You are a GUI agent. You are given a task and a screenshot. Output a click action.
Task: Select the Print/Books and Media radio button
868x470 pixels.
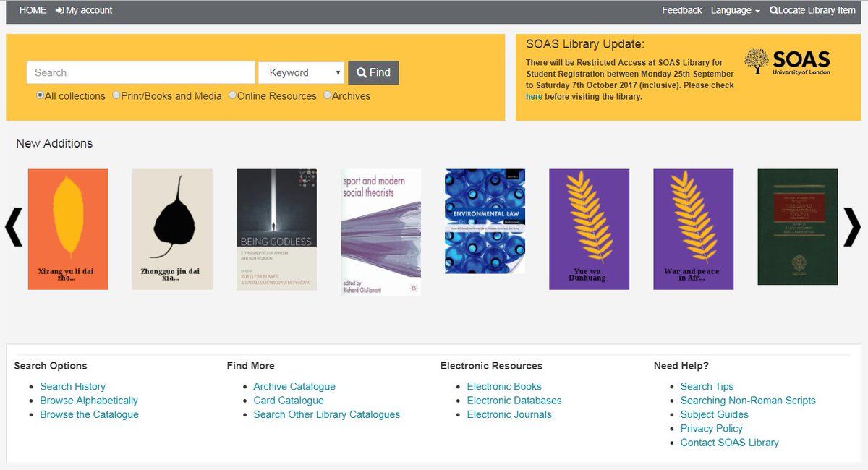point(116,95)
